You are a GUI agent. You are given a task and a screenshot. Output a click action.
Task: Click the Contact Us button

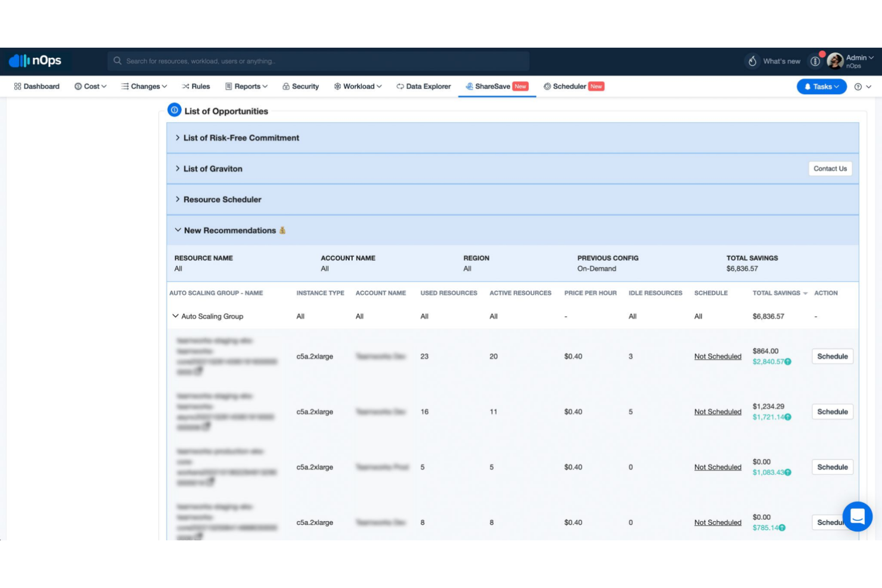(x=830, y=169)
